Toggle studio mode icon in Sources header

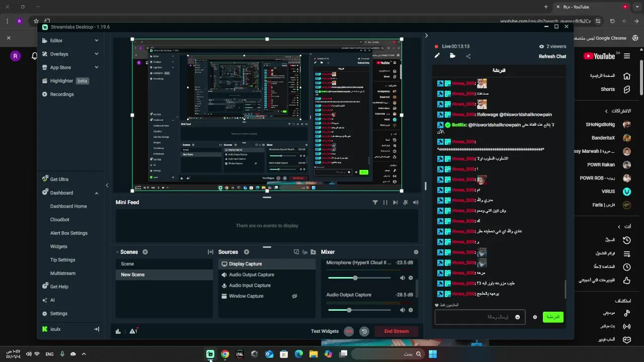296,252
